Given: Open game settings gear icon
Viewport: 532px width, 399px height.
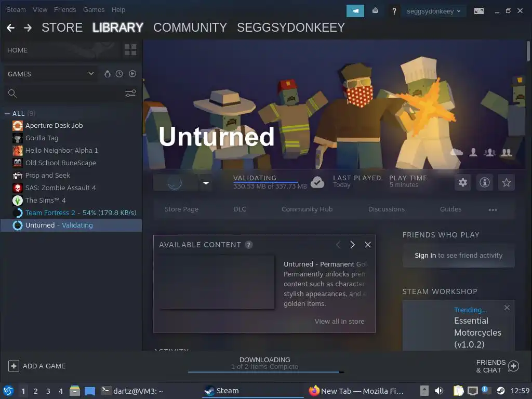Looking at the screenshot, I should click(x=463, y=182).
